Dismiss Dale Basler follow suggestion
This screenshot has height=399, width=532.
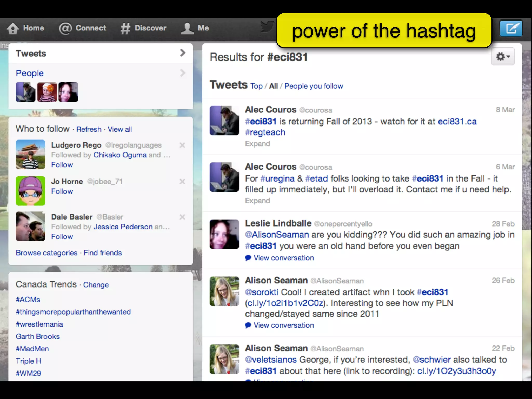[x=182, y=217]
